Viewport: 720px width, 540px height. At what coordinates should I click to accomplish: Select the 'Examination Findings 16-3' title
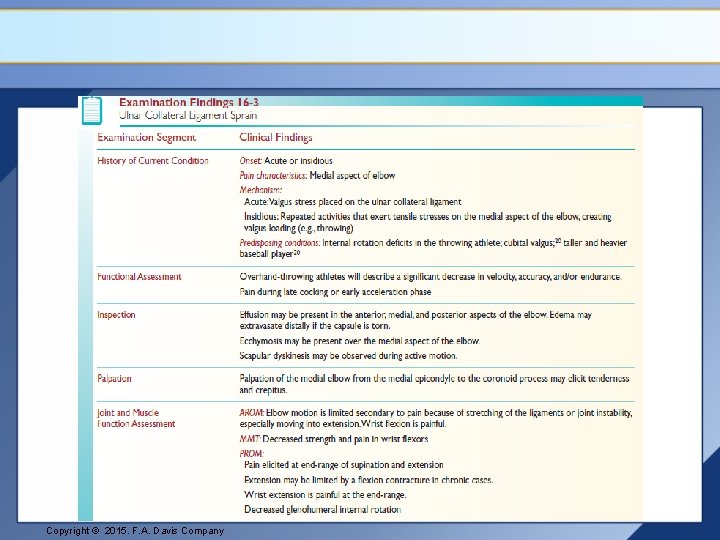coord(189,102)
